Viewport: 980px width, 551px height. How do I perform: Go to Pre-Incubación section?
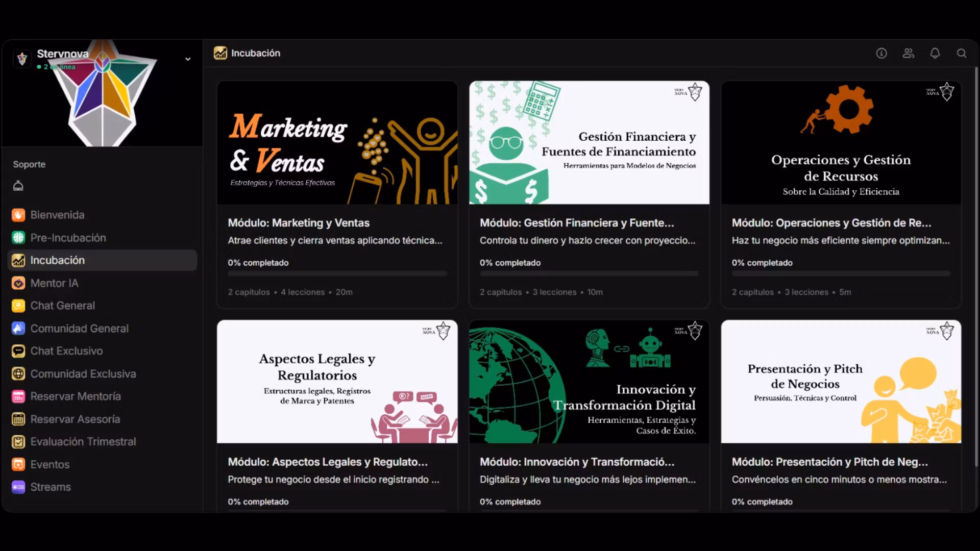[102, 238]
